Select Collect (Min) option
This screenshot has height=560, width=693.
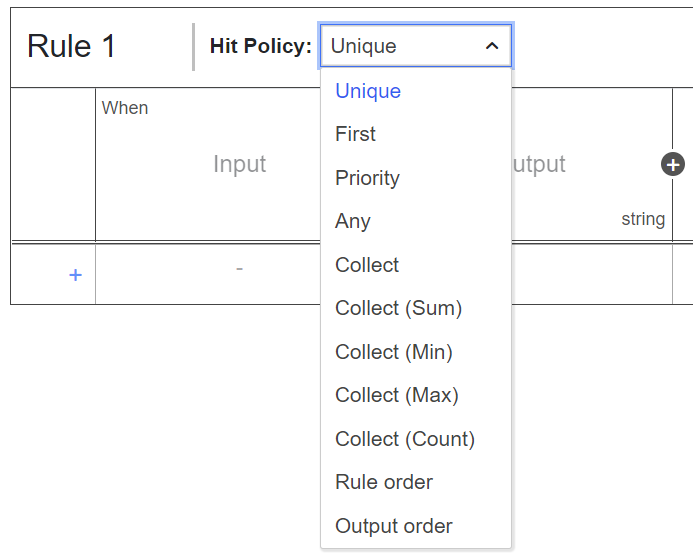pyautogui.click(x=394, y=352)
